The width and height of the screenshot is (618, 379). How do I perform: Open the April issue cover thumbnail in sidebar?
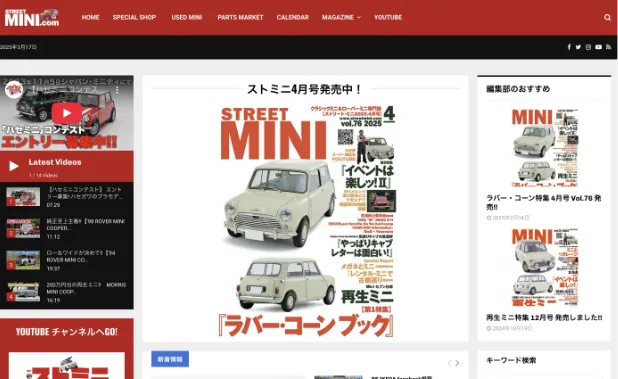point(544,148)
